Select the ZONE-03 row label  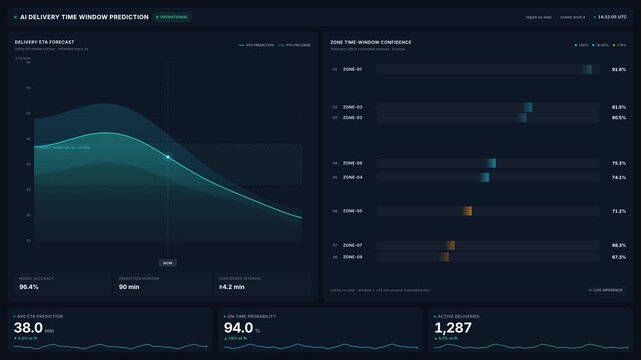tap(352, 107)
